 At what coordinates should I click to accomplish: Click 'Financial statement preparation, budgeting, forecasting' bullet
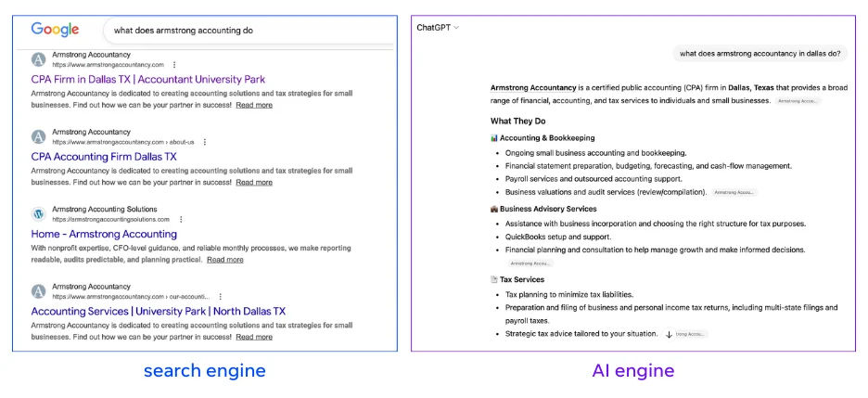(x=649, y=165)
